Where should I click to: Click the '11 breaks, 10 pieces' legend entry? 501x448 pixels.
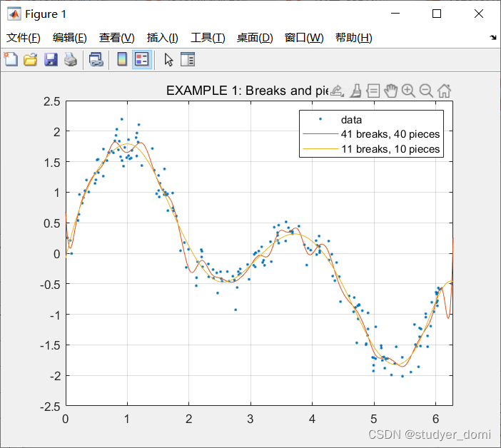[390, 149]
